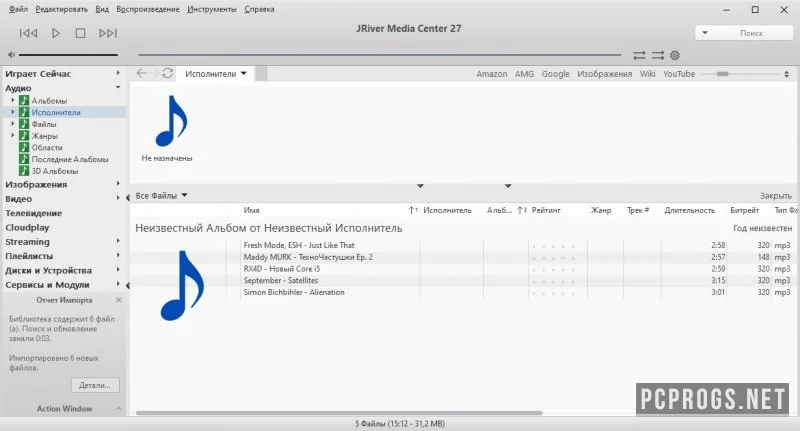
Task: Open the Изображения web link
Action: point(605,74)
